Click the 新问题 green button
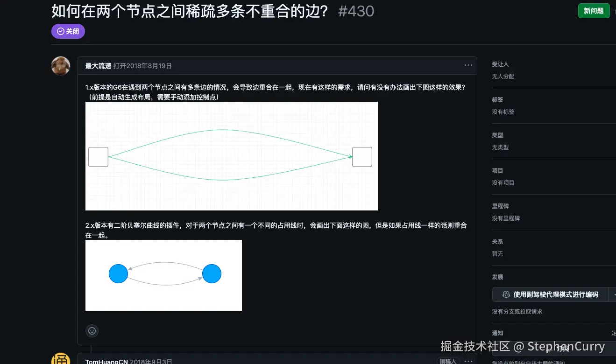This screenshot has width=616, height=364. (594, 10)
